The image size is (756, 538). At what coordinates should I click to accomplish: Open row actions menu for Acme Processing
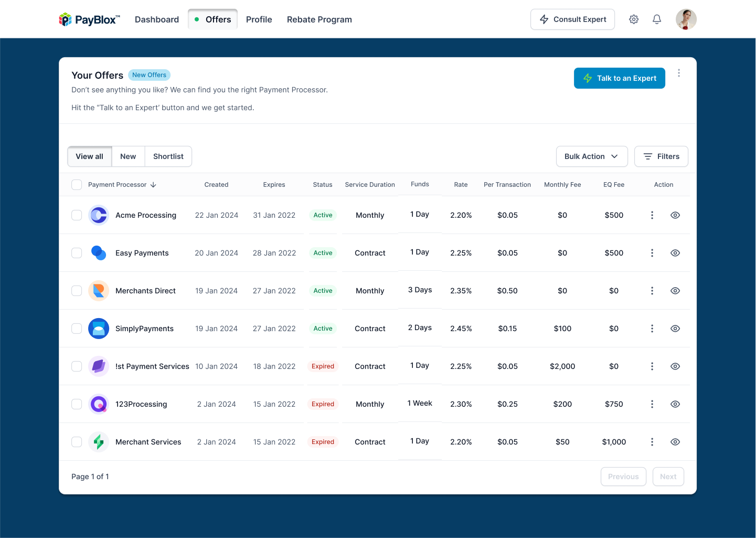[652, 215]
